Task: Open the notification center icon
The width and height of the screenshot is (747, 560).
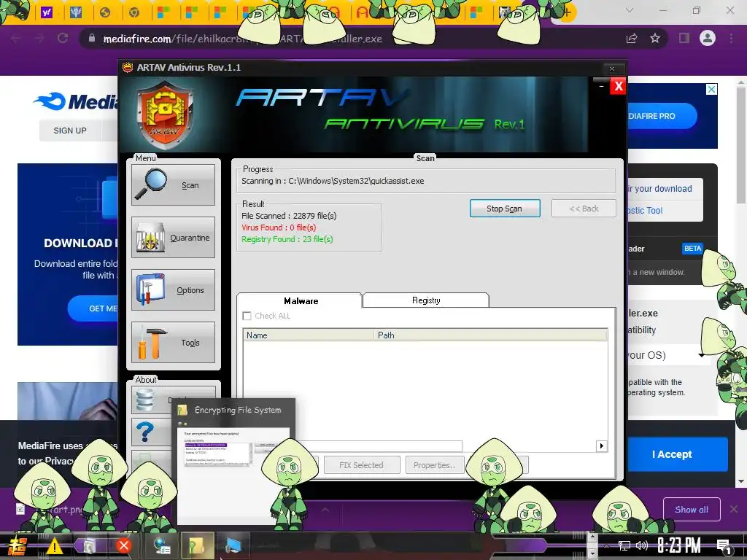Action: 724,546
